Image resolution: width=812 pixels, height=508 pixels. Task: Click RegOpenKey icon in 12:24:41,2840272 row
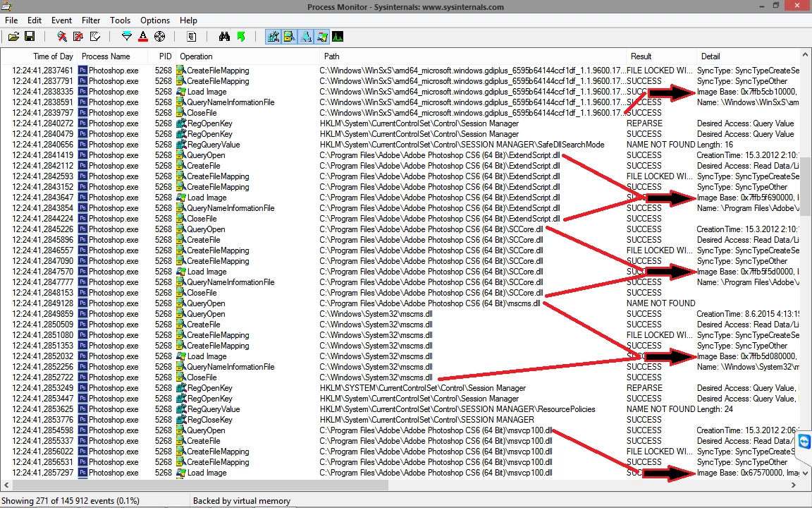180,123
